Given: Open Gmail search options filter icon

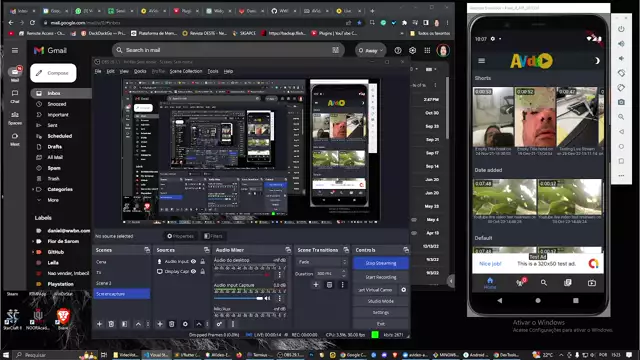Looking at the screenshot, I should tap(336, 50).
